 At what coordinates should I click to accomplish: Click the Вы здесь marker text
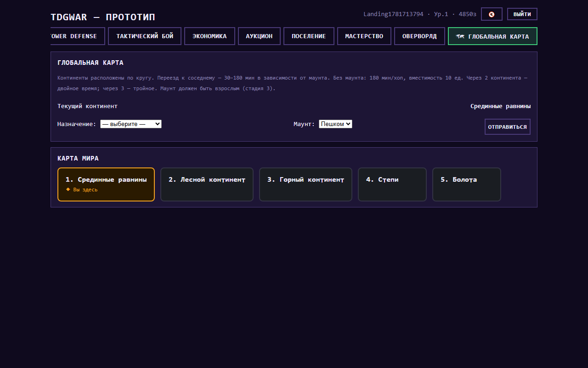tap(82, 190)
